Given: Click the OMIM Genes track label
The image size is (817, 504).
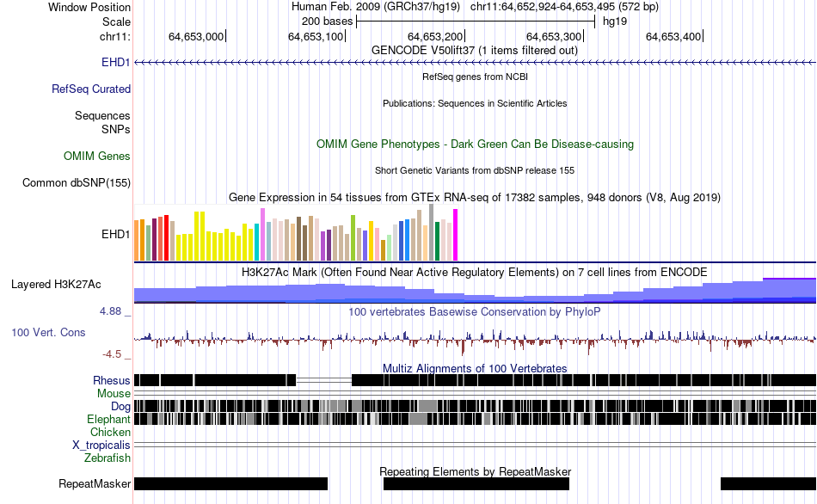Looking at the screenshot, I should tap(97, 157).
